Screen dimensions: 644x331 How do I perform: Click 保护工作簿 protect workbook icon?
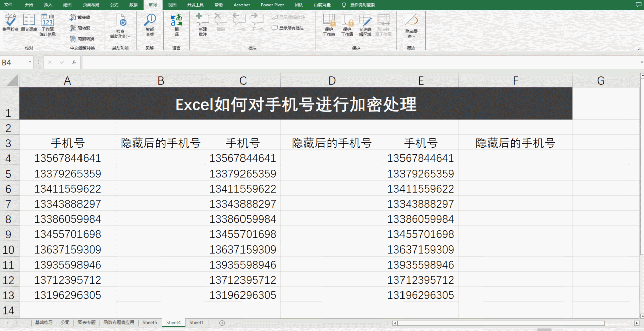(347, 25)
